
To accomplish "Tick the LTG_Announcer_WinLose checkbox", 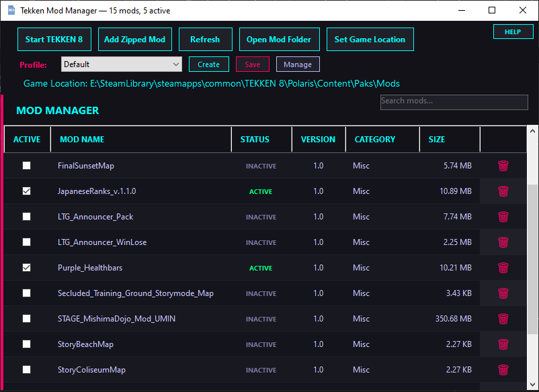I will 26,242.
